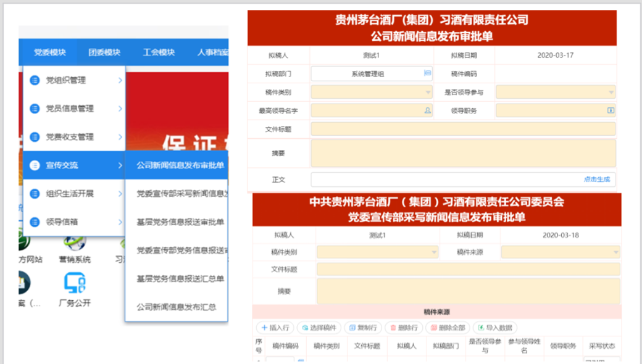Click 摘要 text area in lower form
The height and width of the screenshot is (364, 642).
click(469, 291)
